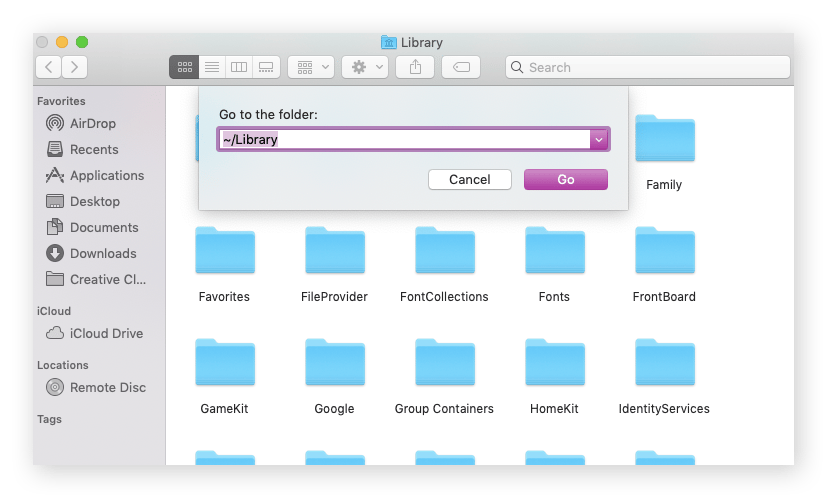The height and width of the screenshot is (498, 827).
Task: Select the Fonts folder
Action: click(554, 265)
